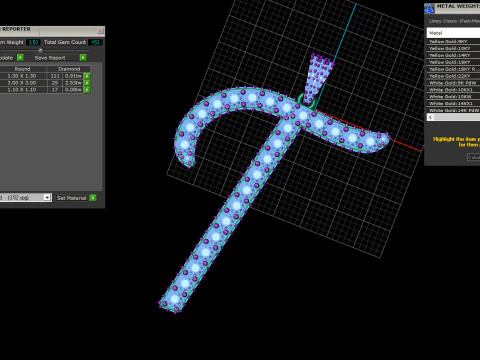480x360 pixels.
Task: Open the material density dropdown
Action: 47,197
